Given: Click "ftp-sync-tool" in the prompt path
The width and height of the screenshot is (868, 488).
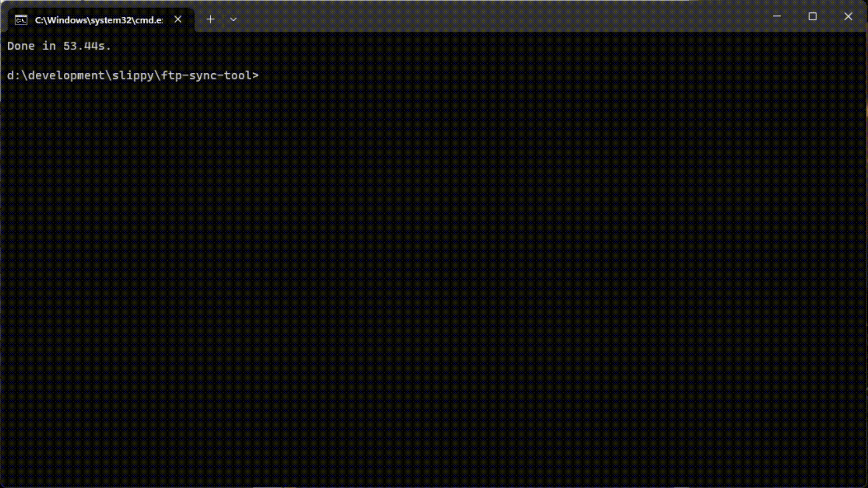Looking at the screenshot, I should (206, 75).
